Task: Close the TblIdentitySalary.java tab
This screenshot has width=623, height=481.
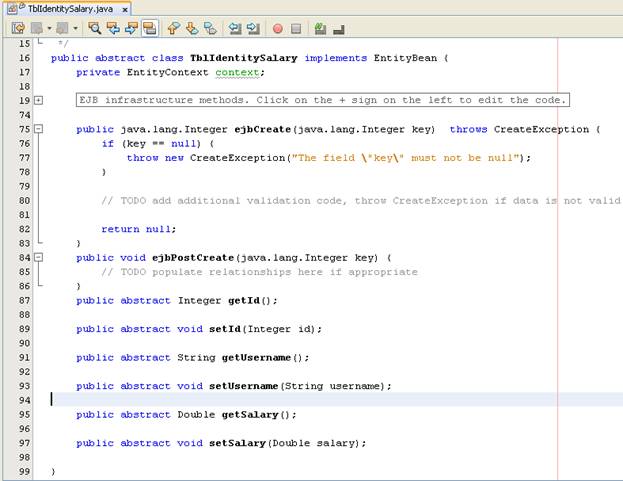Action: point(124,10)
